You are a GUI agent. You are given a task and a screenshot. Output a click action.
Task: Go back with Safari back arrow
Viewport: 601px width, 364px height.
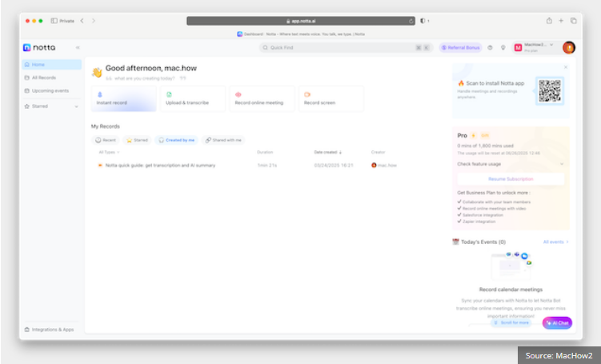point(82,21)
